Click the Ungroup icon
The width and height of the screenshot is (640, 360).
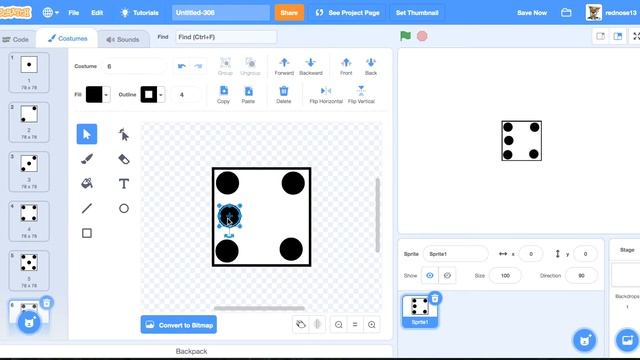click(250, 66)
